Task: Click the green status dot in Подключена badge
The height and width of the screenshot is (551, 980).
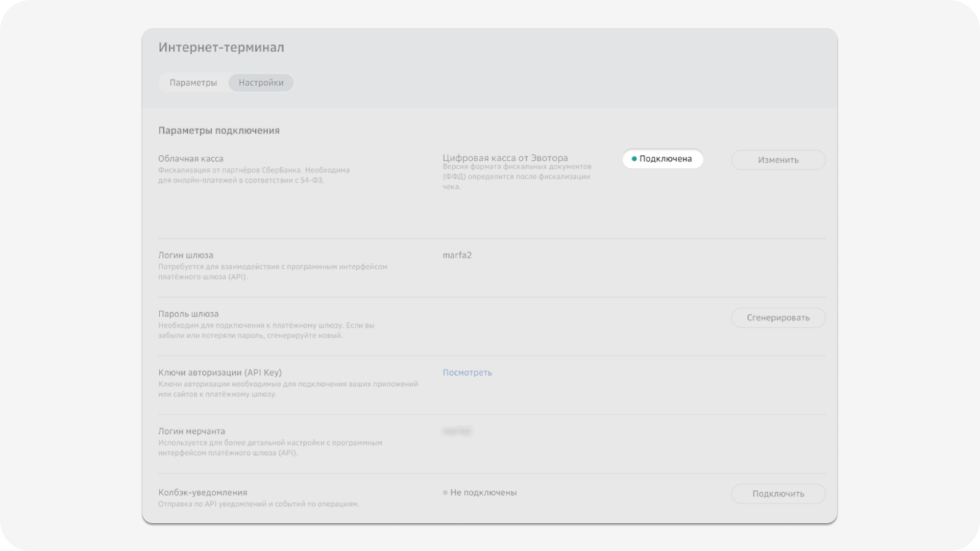Action: click(x=634, y=159)
